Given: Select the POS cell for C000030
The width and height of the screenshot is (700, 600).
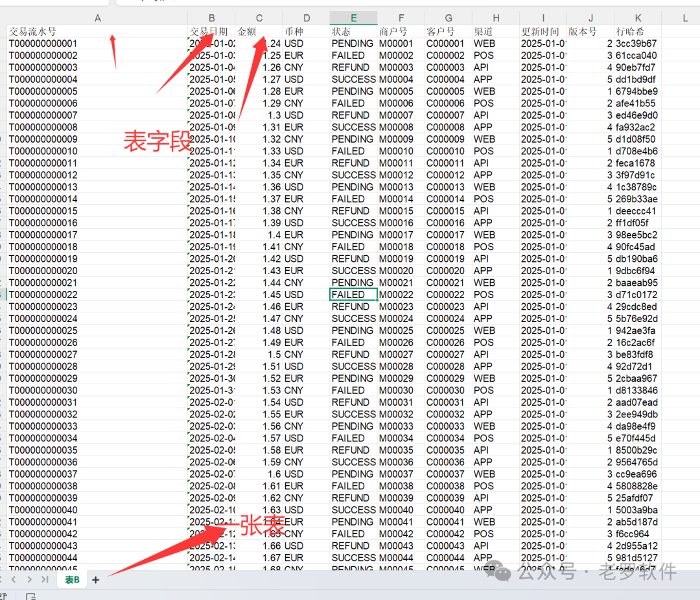Looking at the screenshot, I should pos(496,390).
